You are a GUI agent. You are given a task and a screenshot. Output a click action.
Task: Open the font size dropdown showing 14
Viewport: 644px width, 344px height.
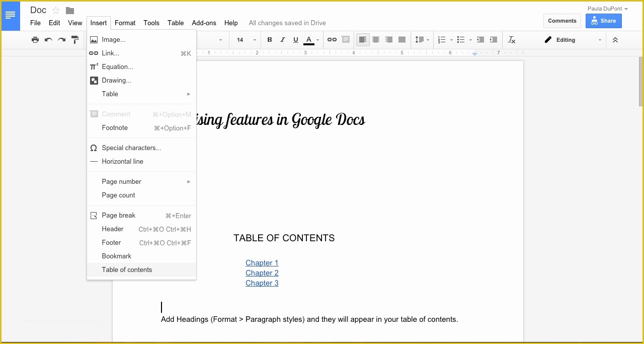246,40
